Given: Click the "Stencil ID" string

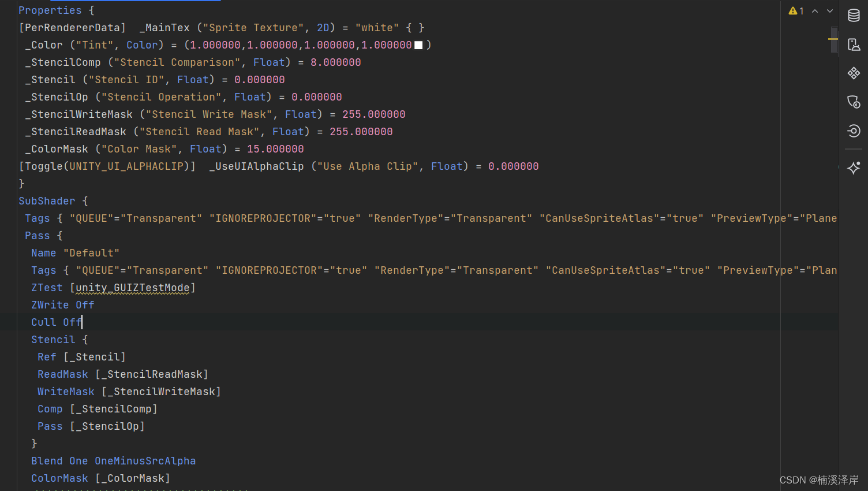Looking at the screenshot, I should [x=126, y=80].
